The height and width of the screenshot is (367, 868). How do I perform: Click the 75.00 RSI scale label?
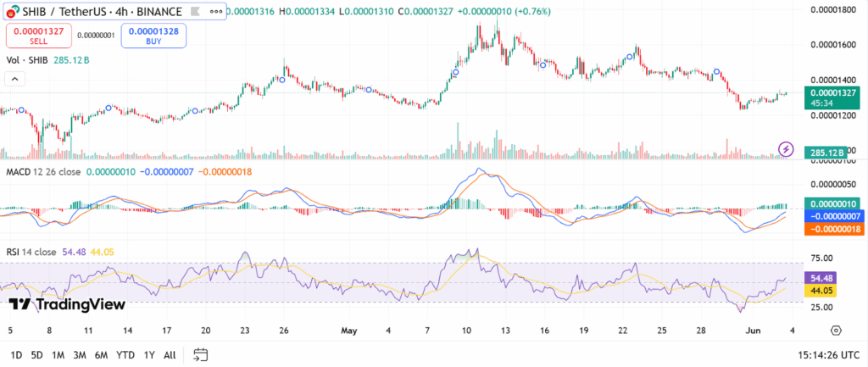(821, 258)
